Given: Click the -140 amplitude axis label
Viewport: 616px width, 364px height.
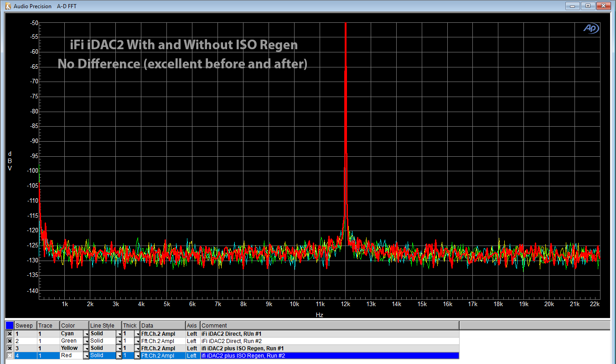Looking at the screenshot, I should (x=33, y=291).
